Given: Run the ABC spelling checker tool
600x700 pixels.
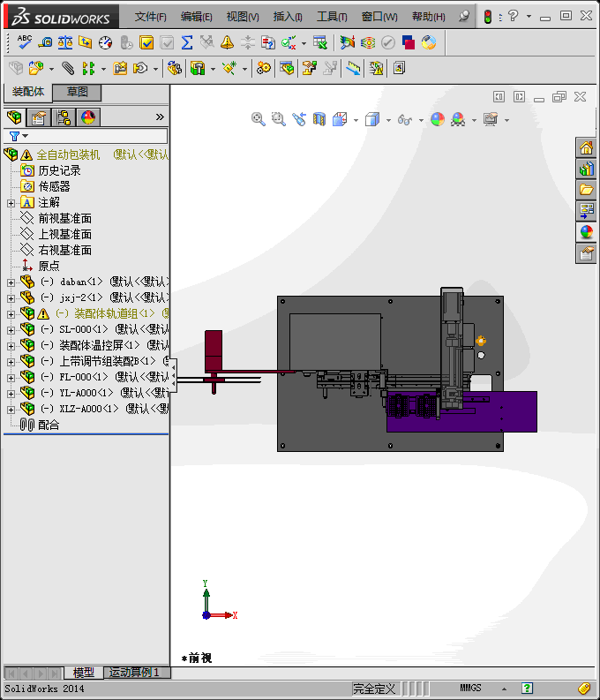Looking at the screenshot, I should pos(25,42).
